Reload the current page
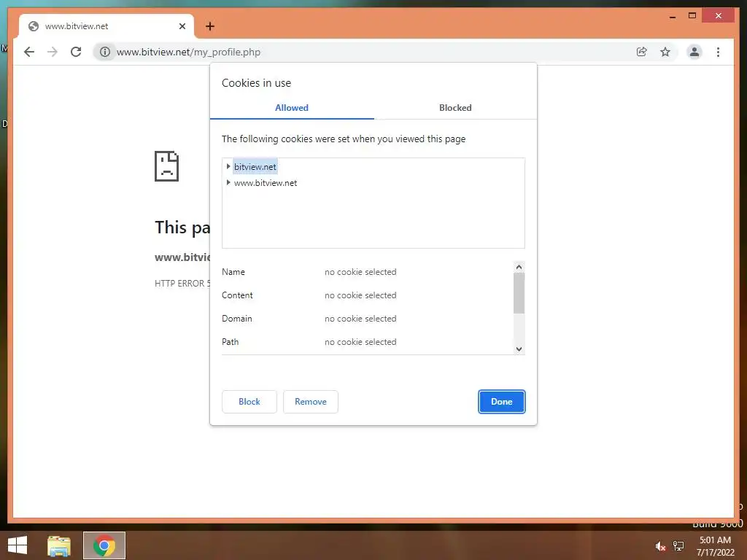Image resolution: width=747 pixels, height=560 pixels. click(76, 52)
